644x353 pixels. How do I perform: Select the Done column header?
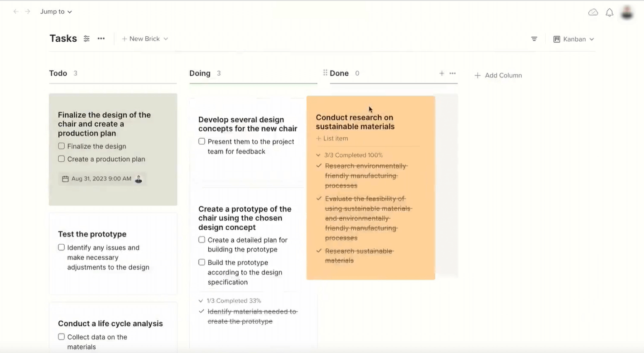(339, 73)
